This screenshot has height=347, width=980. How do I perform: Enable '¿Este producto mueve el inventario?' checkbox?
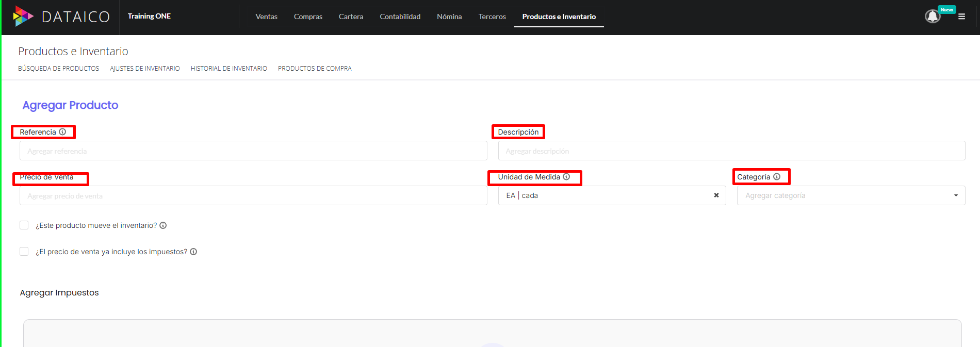click(24, 225)
